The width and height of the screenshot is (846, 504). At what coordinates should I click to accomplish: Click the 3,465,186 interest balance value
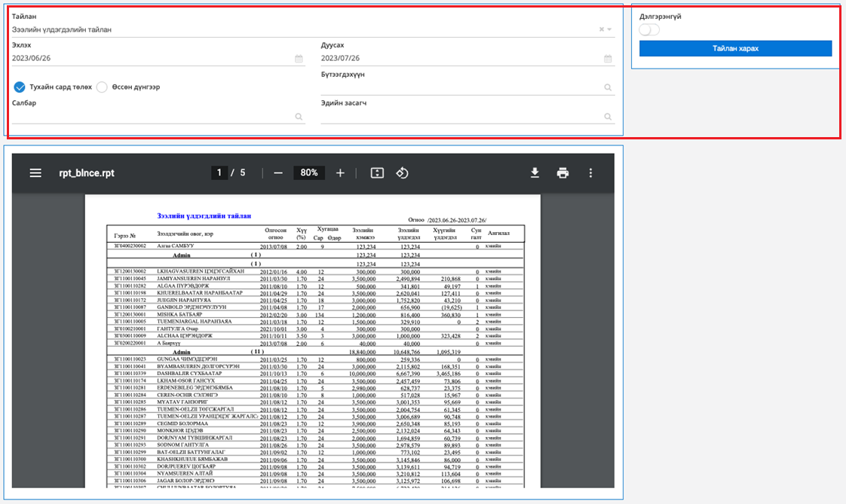tap(449, 374)
